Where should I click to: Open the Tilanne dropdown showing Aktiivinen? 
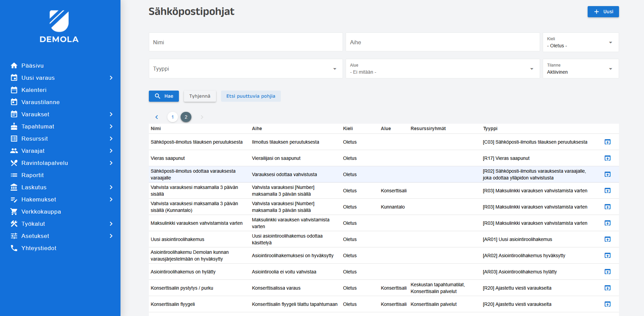[x=581, y=69]
